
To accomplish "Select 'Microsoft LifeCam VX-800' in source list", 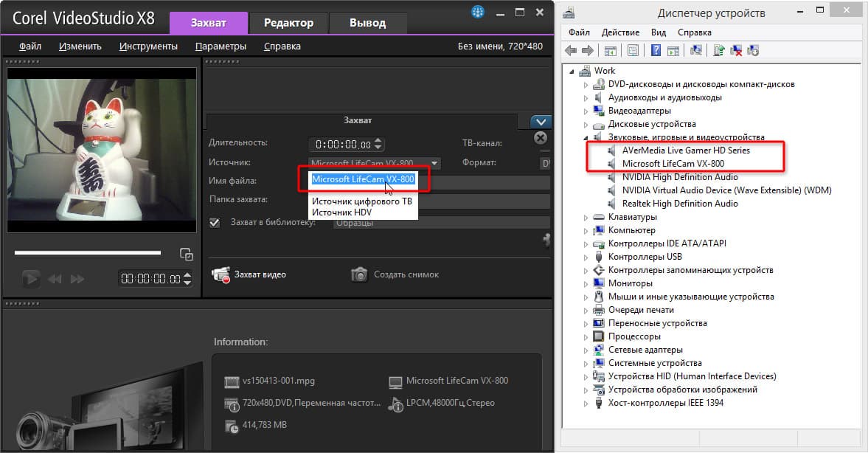I will coord(363,179).
